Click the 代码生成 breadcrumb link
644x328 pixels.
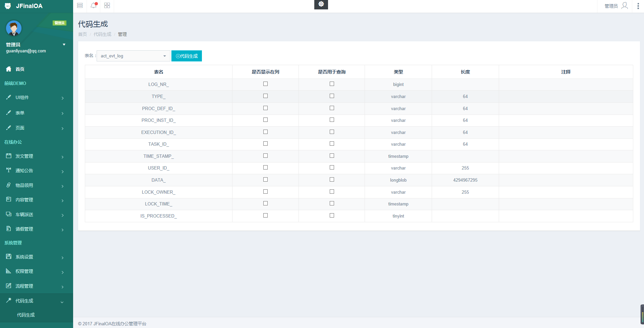pos(102,34)
